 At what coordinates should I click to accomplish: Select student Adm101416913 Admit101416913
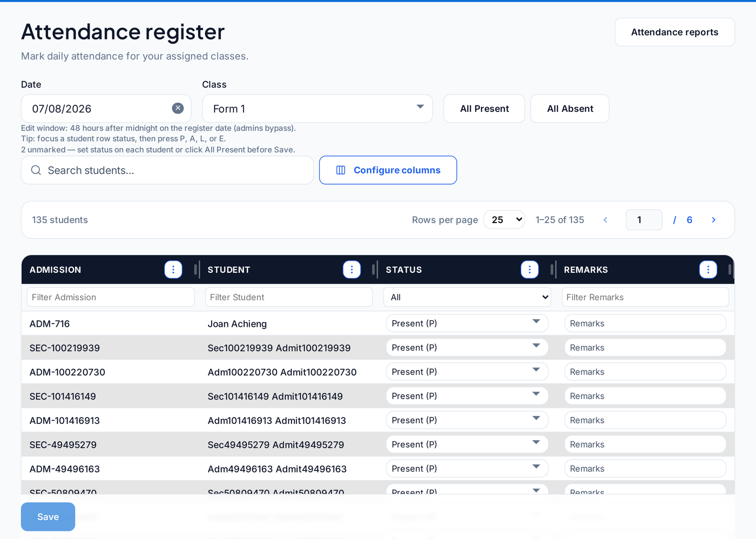click(276, 420)
